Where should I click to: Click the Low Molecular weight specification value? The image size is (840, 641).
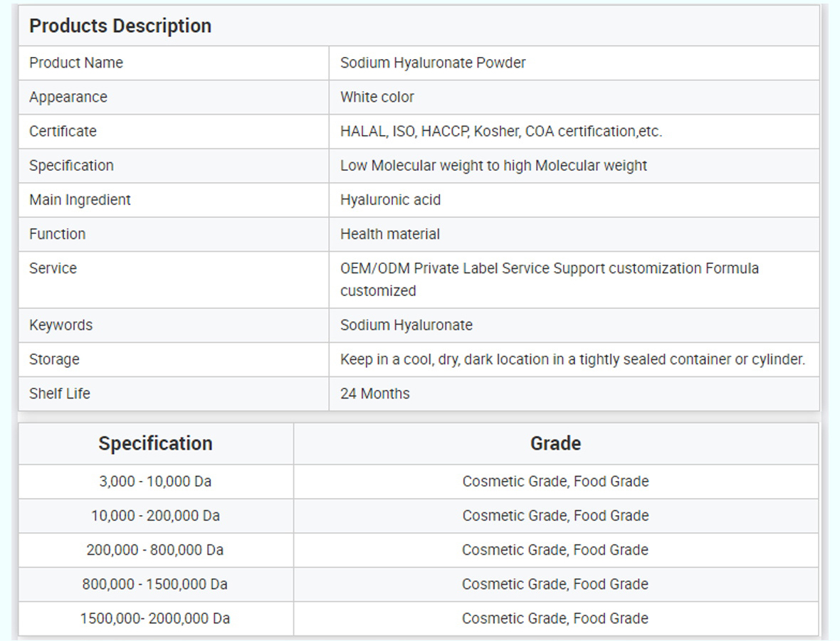(493, 165)
